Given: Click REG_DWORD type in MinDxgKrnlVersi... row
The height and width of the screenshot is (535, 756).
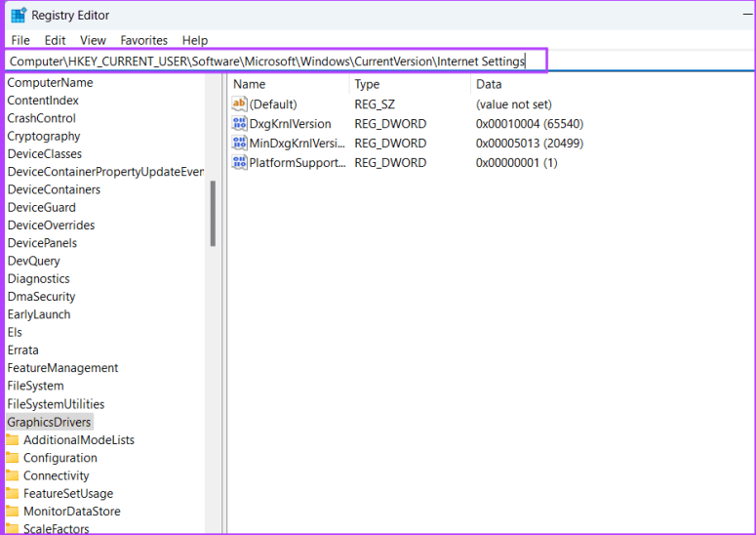Looking at the screenshot, I should coord(390,144).
